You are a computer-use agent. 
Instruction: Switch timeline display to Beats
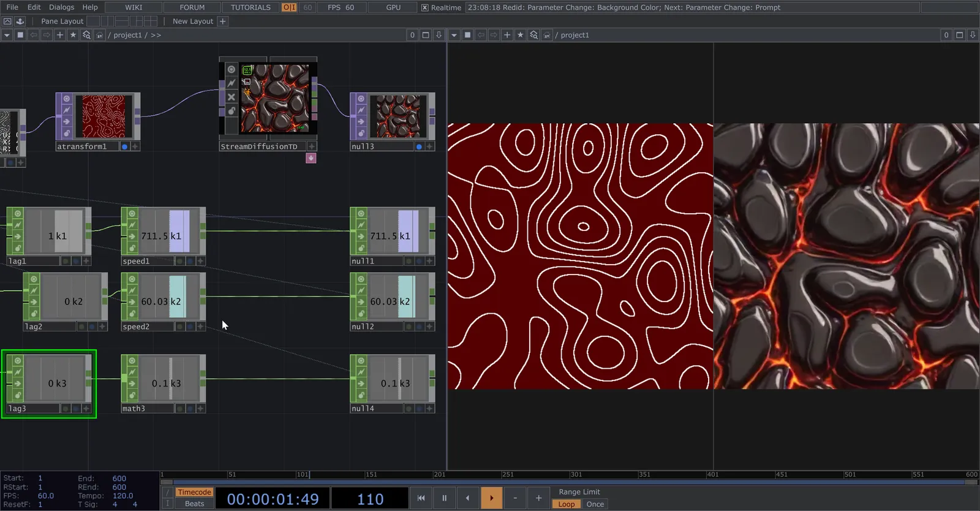pos(194,504)
